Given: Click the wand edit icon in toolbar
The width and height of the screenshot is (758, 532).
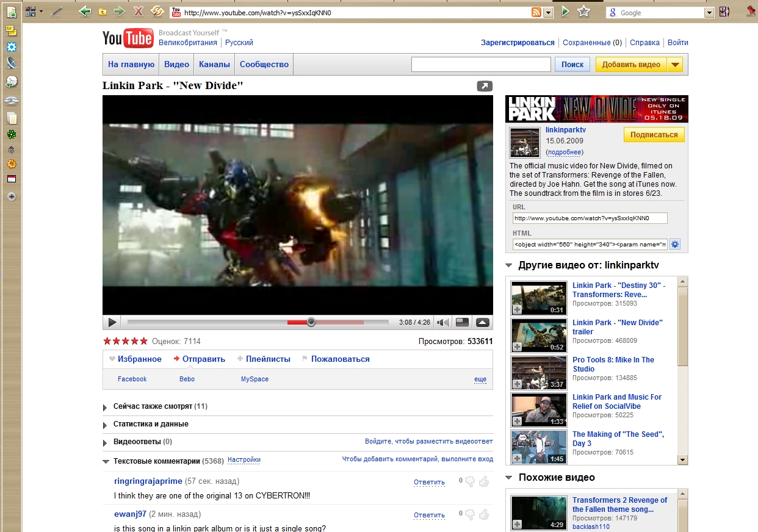Looking at the screenshot, I should pyautogui.click(x=56, y=12).
